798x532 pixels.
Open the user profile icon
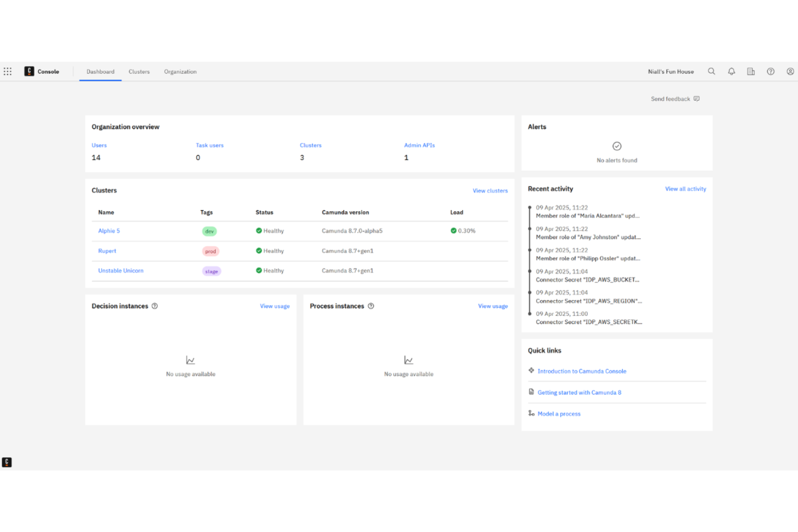click(790, 71)
